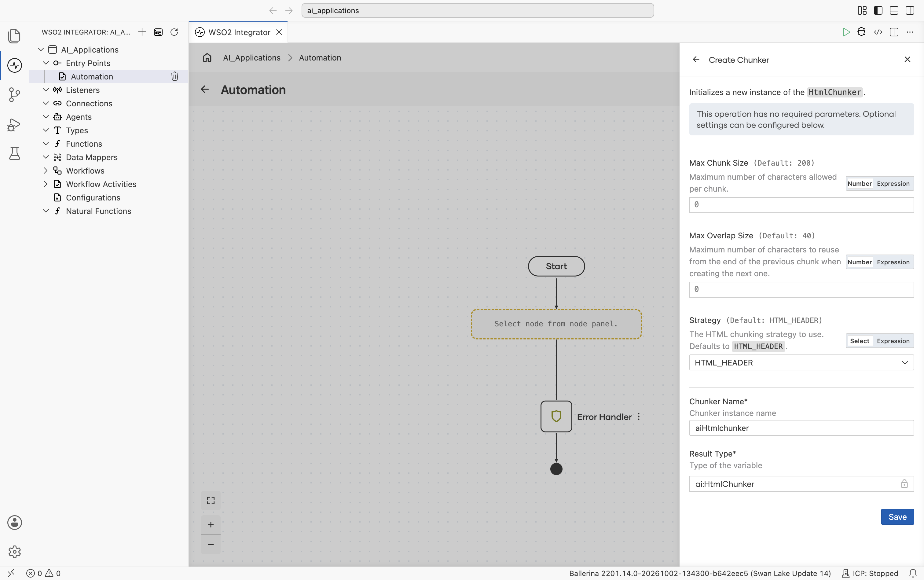Zoom in on the diagram
924x580 pixels.
[x=211, y=524]
